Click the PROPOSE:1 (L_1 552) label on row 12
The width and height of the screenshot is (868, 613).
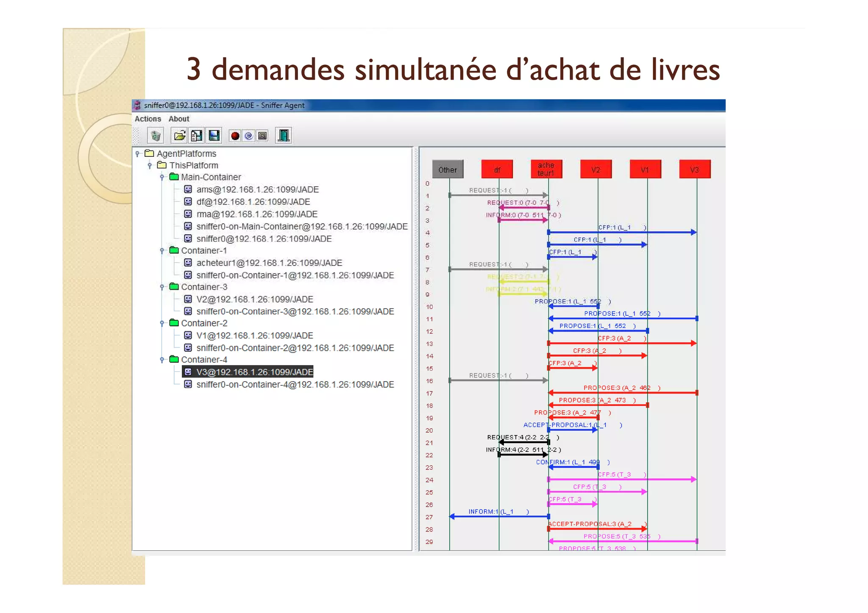coord(597,326)
